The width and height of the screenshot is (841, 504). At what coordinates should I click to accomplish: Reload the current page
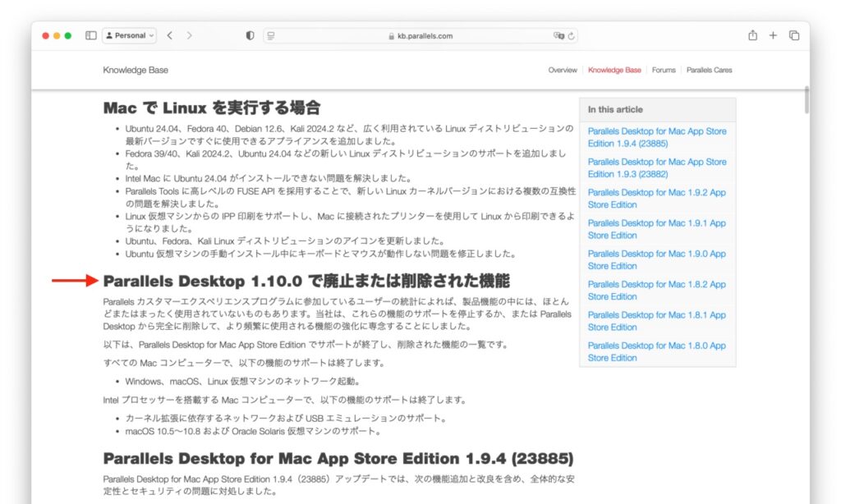[x=573, y=35]
